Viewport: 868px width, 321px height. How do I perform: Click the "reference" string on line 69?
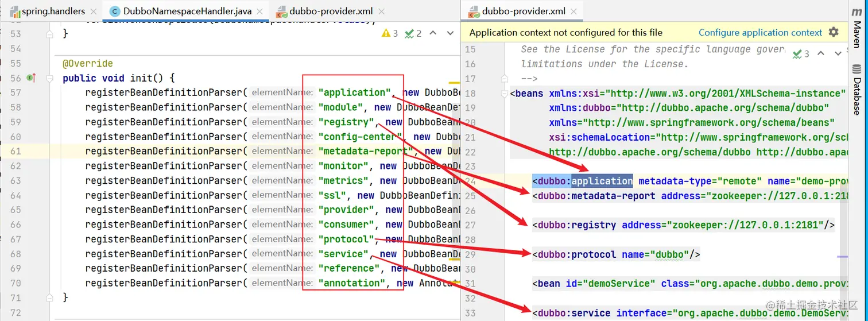click(349, 268)
